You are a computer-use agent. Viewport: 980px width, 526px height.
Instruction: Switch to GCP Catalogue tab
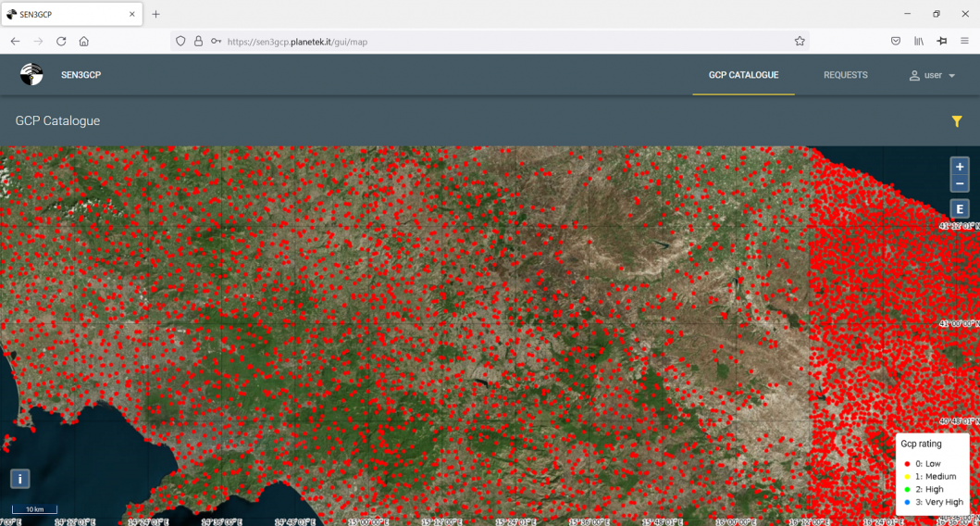click(743, 75)
